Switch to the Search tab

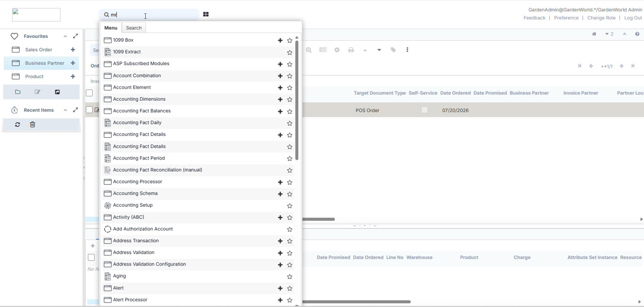(134, 28)
